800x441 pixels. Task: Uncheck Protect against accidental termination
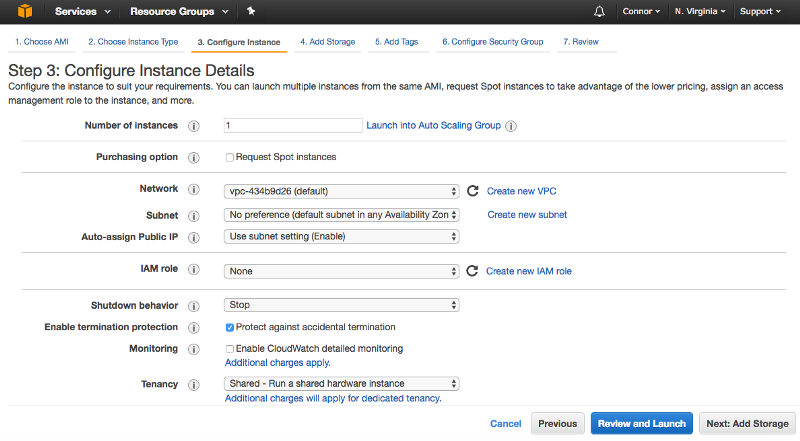point(230,327)
